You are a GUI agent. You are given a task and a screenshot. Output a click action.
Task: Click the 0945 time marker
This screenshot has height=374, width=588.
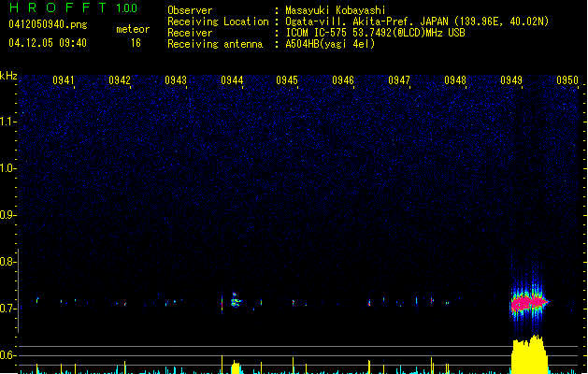[x=287, y=80]
